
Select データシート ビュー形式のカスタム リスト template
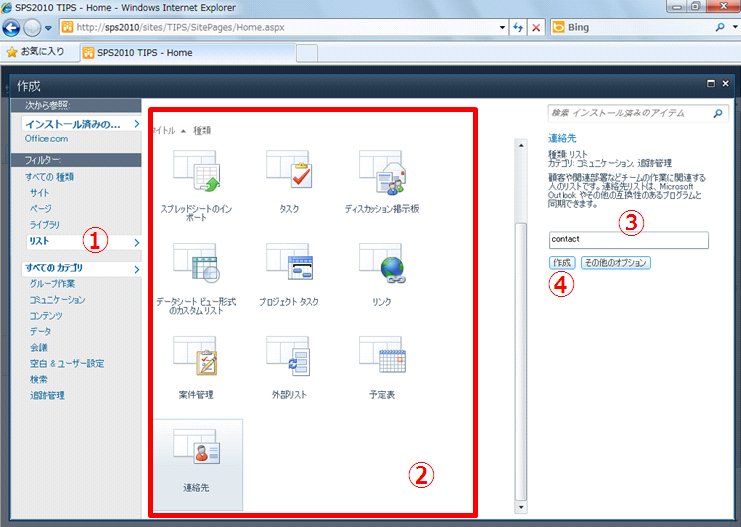(196, 279)
